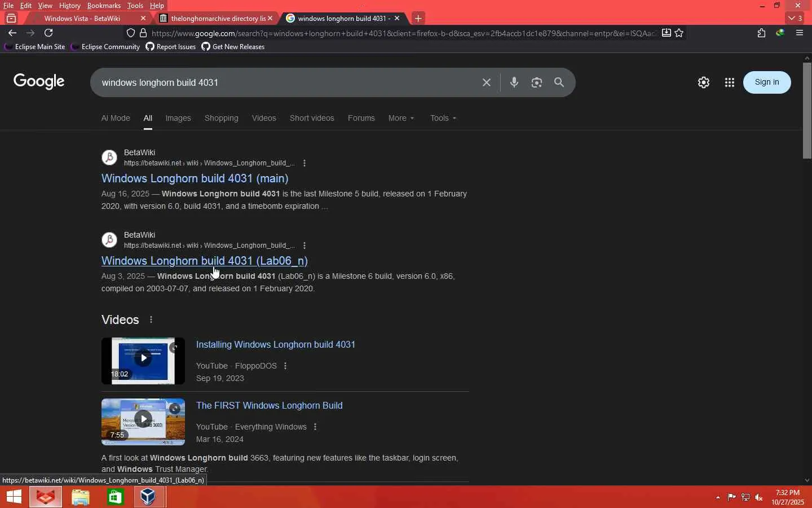
Task: Select the Images search tab
Action: [178, 118]
